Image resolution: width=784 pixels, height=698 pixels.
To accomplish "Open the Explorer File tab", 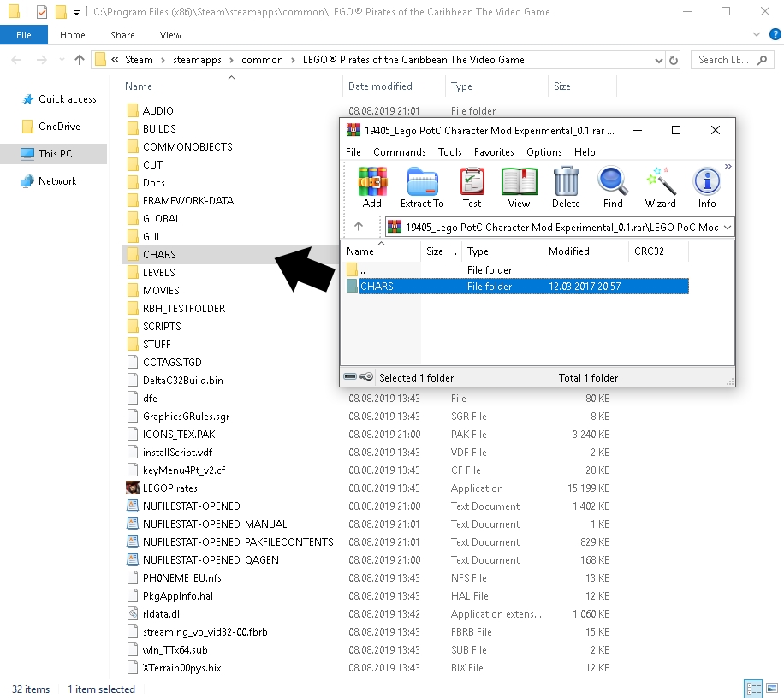I will click(x=23, y=35).
